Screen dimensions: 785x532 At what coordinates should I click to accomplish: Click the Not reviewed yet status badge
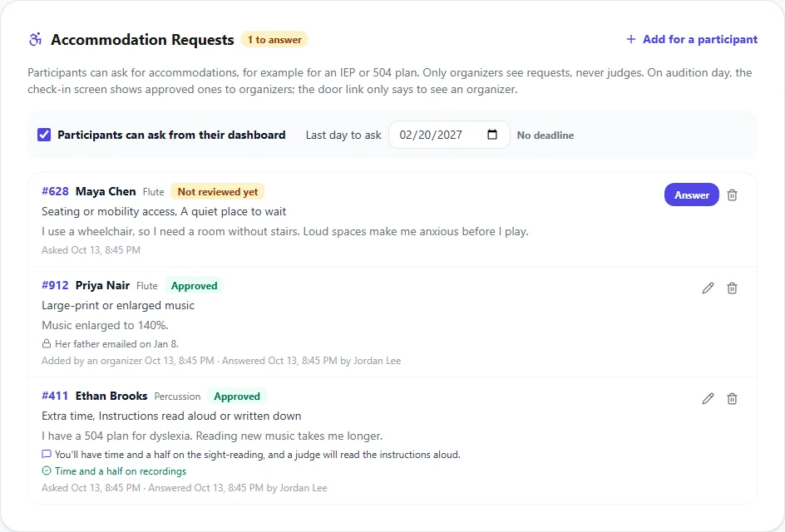218,192
